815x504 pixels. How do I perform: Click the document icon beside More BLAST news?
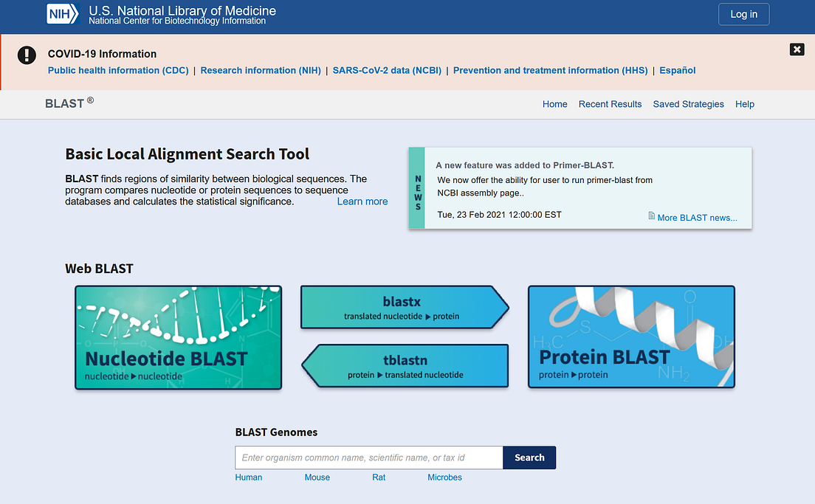point(650,215)
